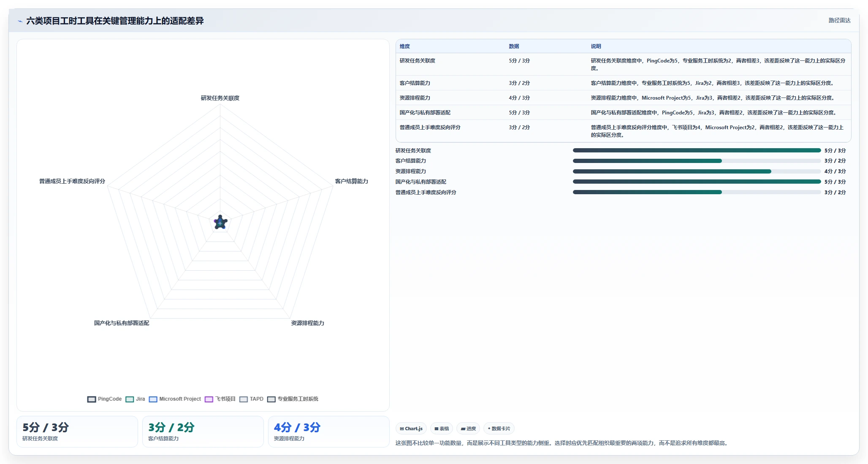868x464 pixels.
Task: Click the radar axis label 资源排程能力
Action: point(308,323)
